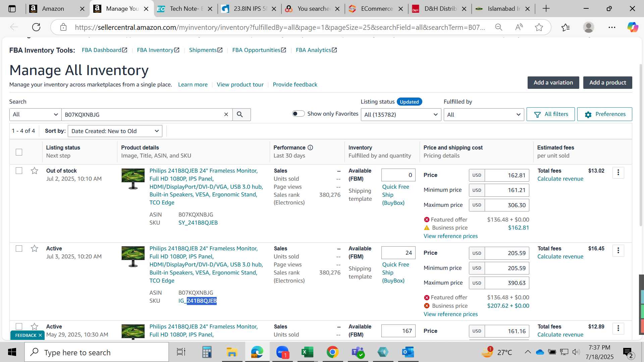
Task: Open the FBA Dashboard link
Action: tap(104, 50)
